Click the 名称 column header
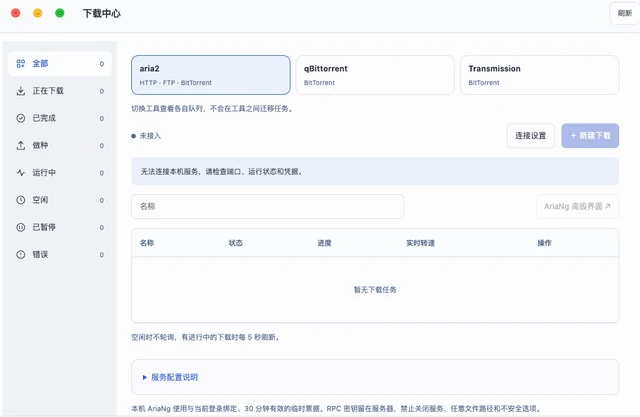Image resolution: width=640 pixels, height=417 pixels. (147, 243)
